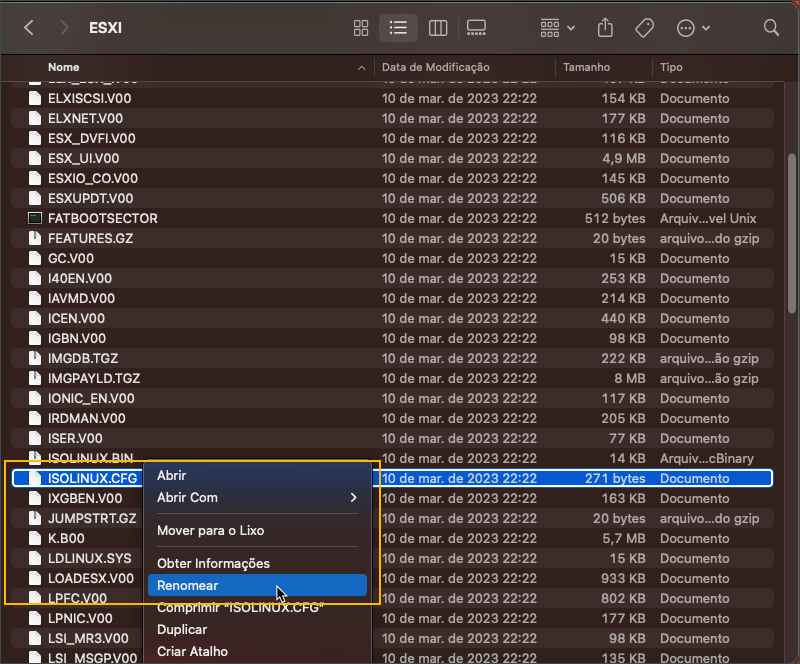Click the 440 KB size value
The image size is (800, 664).
tap(623, 318)
